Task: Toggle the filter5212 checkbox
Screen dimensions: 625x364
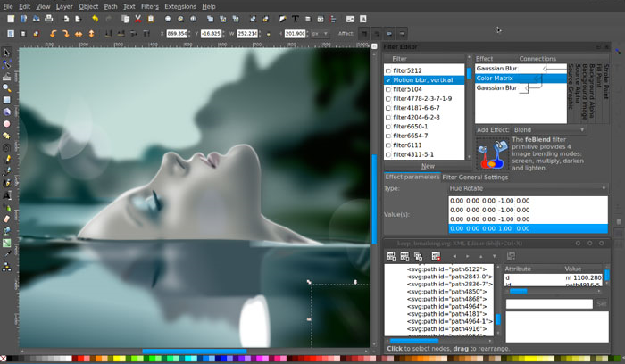Action: point(388,70)
